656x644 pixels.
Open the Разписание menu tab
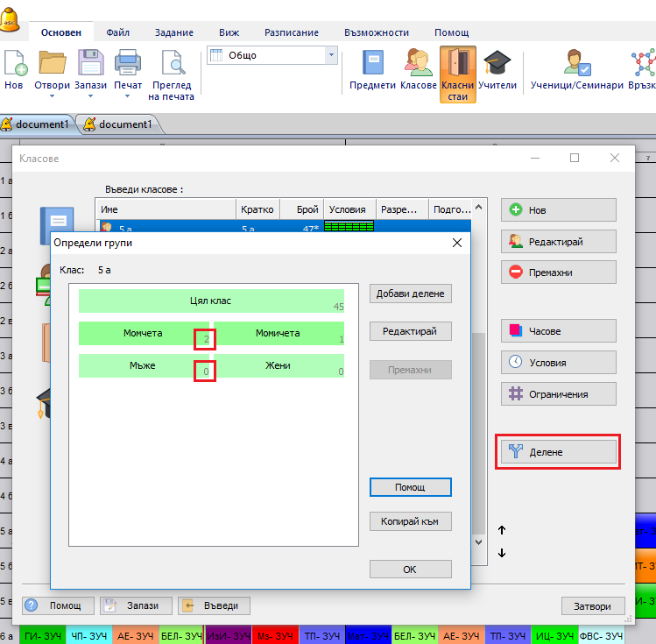click(x=293, y=32)
